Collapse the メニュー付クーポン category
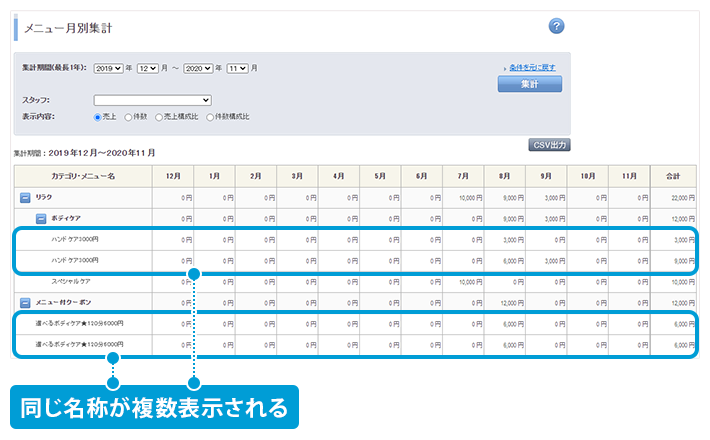This screenshot has width=710, height=440. click(x=25, y=302)
